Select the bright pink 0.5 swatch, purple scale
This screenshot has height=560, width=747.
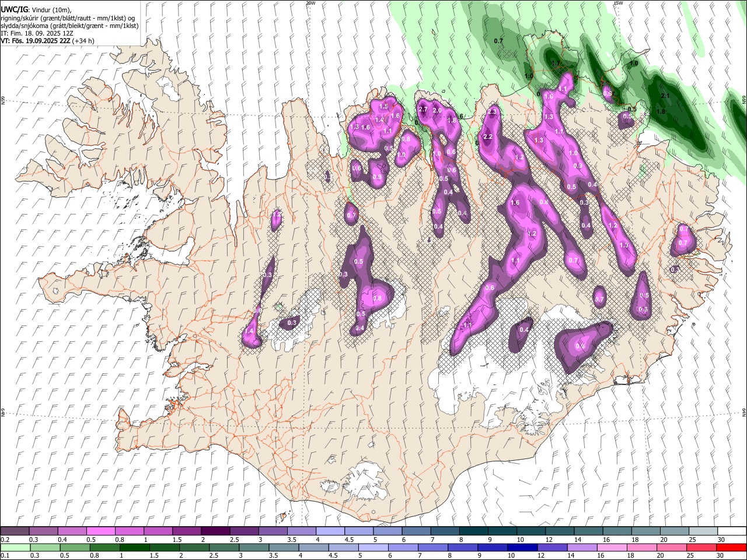[100, 531]
